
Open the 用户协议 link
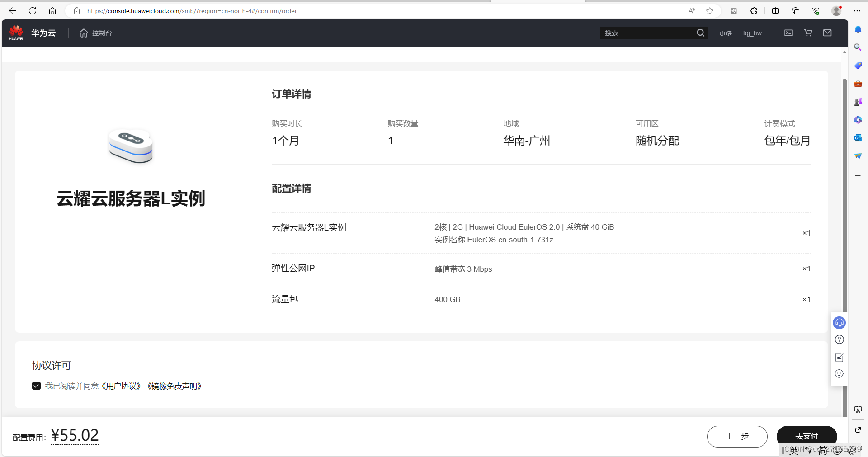[121, 386]
